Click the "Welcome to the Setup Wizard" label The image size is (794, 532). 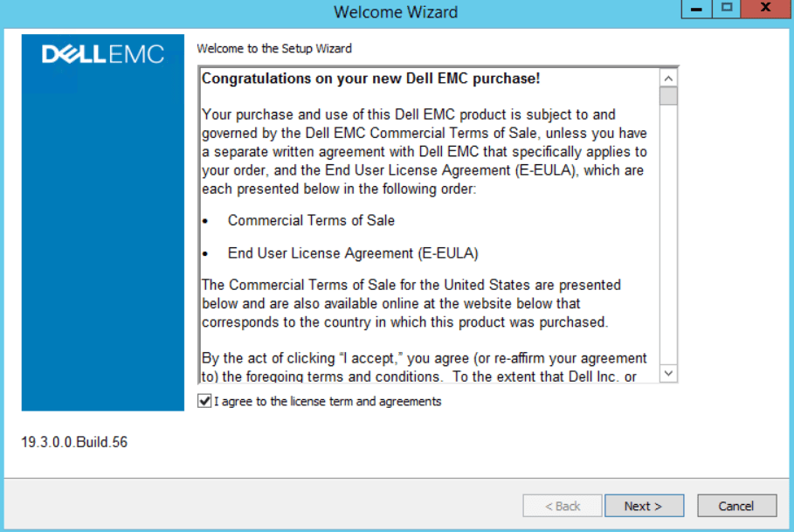coord(274,49)
